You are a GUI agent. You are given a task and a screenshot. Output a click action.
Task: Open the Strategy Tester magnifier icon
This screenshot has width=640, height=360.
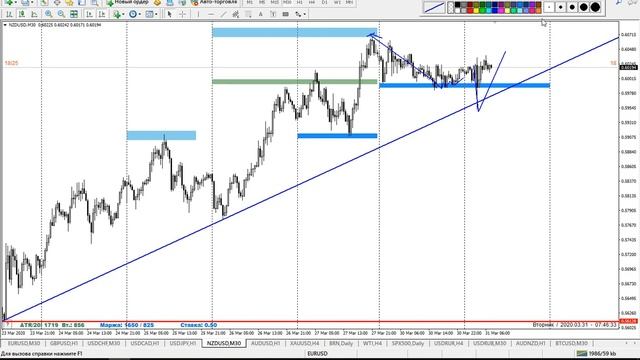click(95, 2)
